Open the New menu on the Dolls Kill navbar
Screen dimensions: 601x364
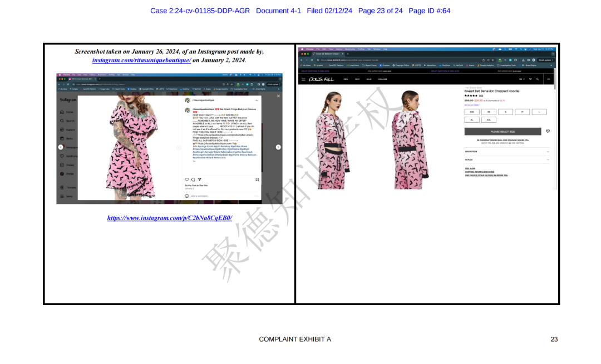(x=346, y=79)
